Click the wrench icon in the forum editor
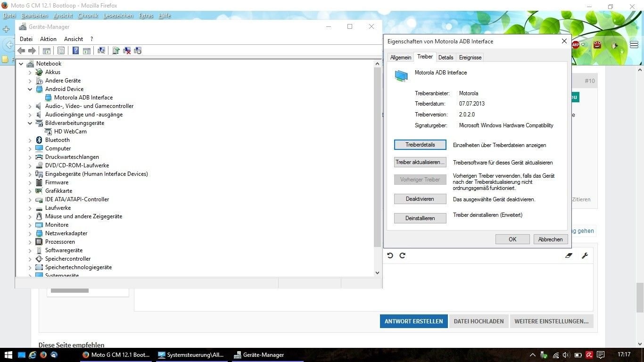The width and height of the screenshot is (644, 362). [x=585, y=255]
